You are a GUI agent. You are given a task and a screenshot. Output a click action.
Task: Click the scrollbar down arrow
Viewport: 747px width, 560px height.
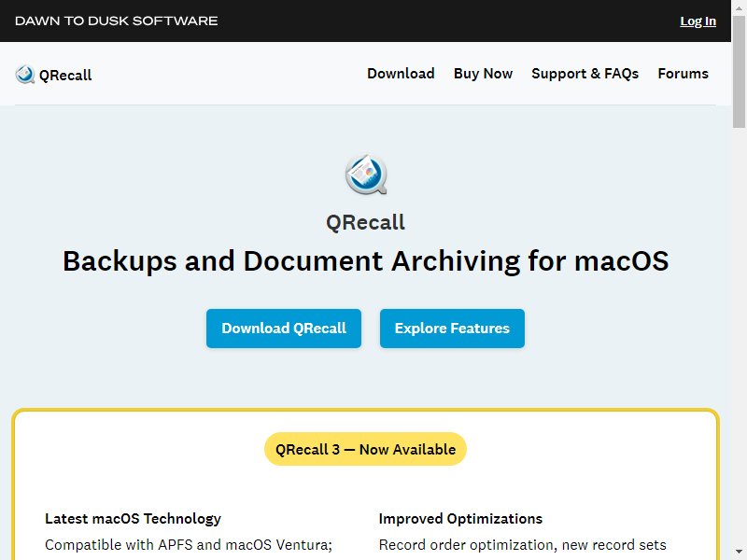[739, 553]
